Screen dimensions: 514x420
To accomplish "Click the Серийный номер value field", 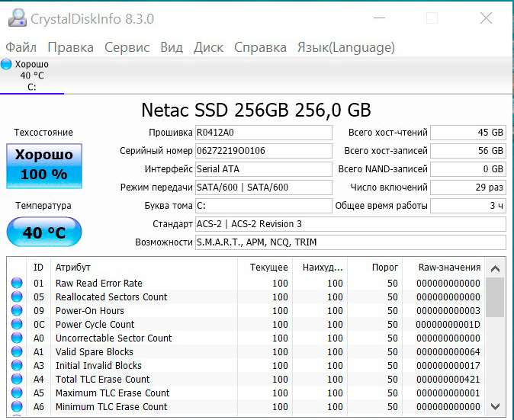I will (263, 151).
